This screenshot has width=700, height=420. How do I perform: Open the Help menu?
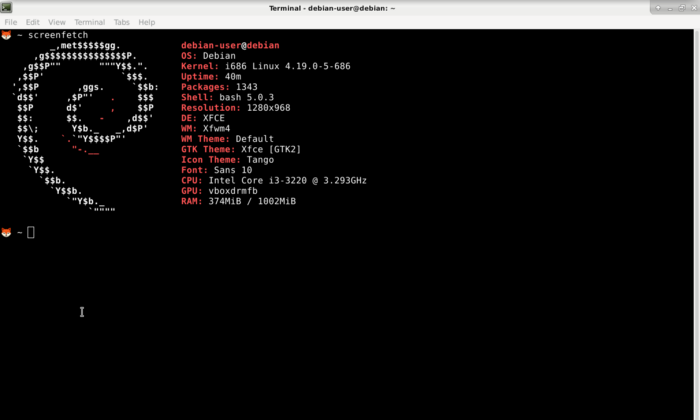click(146, 22)
